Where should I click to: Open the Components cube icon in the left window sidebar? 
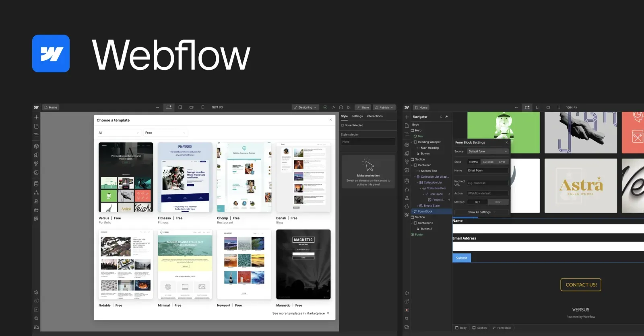pos(36,146)
